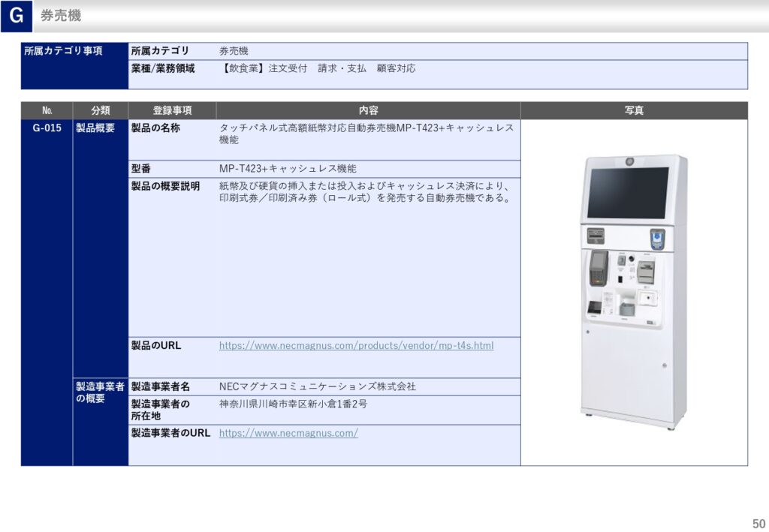Click the 登録事項 column header
Image resolution: width=769 pixels, height=532 pixels.
click(x=172, y=110)
